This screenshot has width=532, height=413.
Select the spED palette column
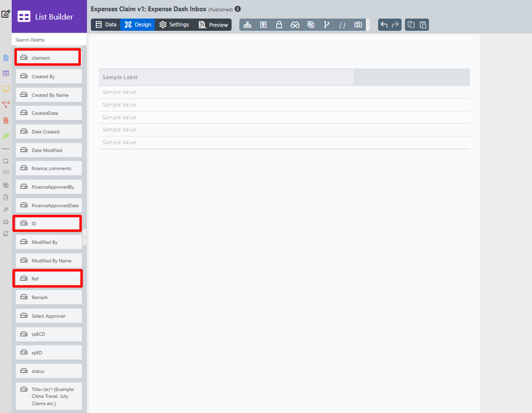coord(49,352)
